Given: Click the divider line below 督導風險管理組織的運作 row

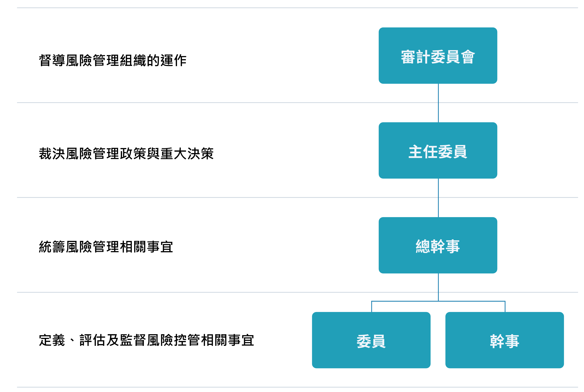Looking at the screenshot, I should coord(297,103).
